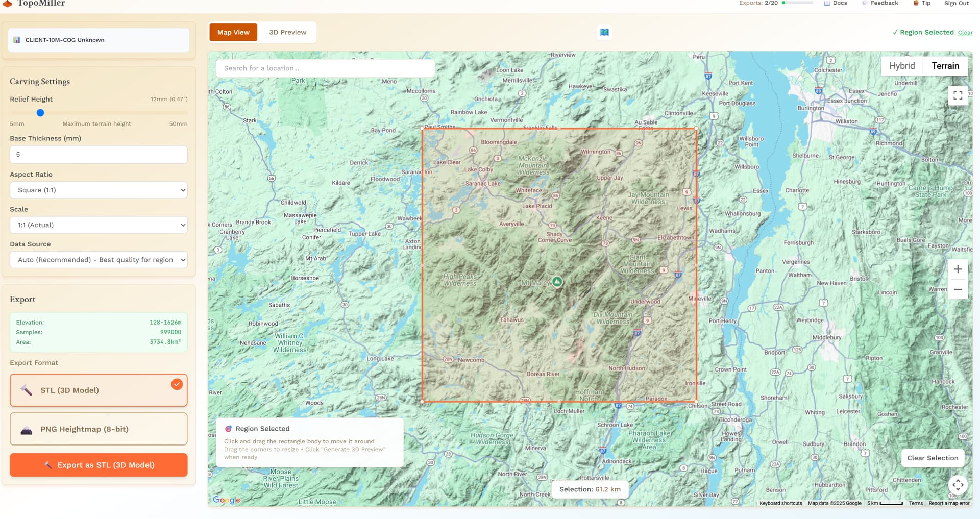This screenshot has width=980, height=519.
Task: Click the TopoMiller logo icon
Action: [7, 4]
